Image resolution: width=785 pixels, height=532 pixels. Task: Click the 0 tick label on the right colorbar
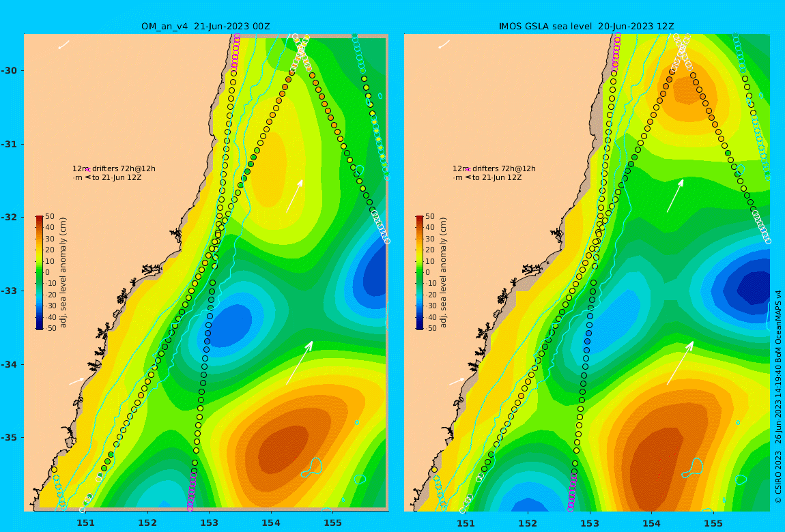coord(428,273)
